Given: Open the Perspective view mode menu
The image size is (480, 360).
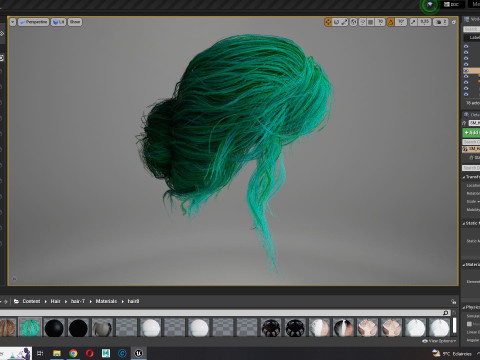Looking at the screenshot, I should coord(33,22).
